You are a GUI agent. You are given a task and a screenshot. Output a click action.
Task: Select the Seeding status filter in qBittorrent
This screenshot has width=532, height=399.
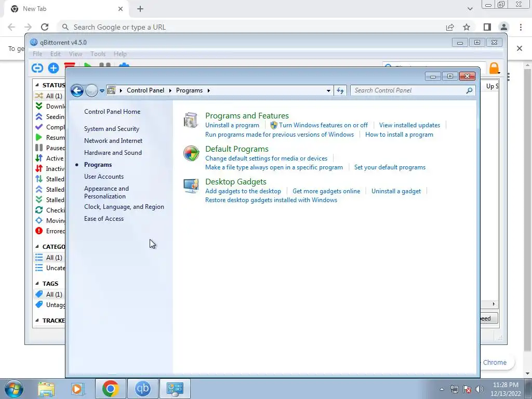50,117
